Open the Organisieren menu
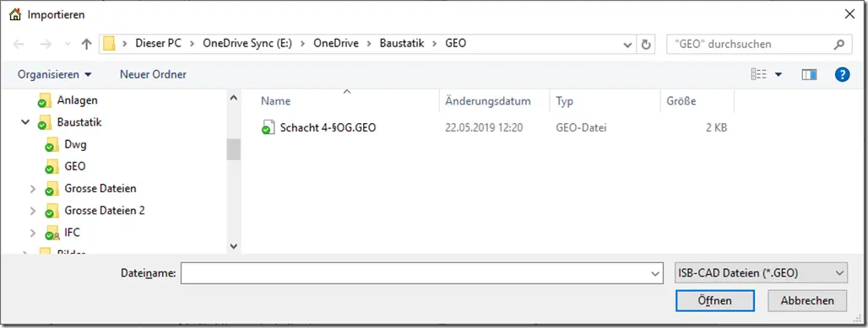 point(54,74)
